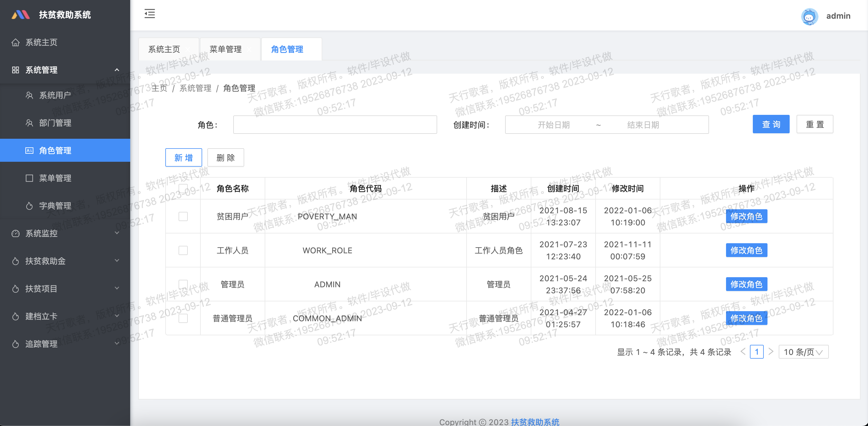Click the 结束日期 date field
Viewport: 868px width, 426px height.
pos(643,125)
